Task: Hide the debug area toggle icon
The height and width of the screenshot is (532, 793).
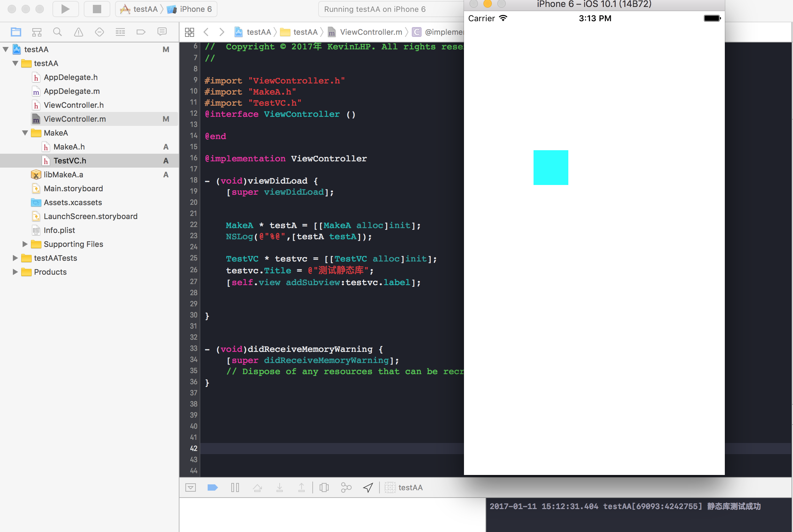Action: click(191, 487)
